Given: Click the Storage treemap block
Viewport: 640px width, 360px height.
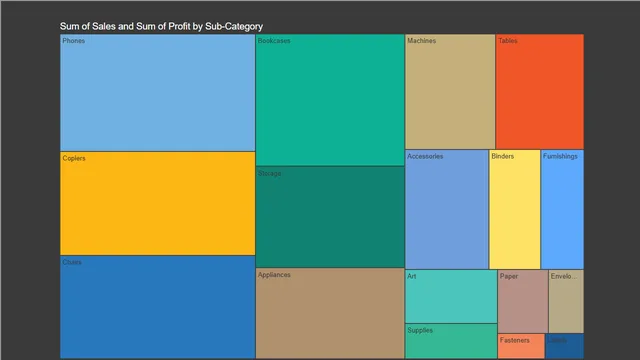Looking at the screenshot, I should pos(330,217).
